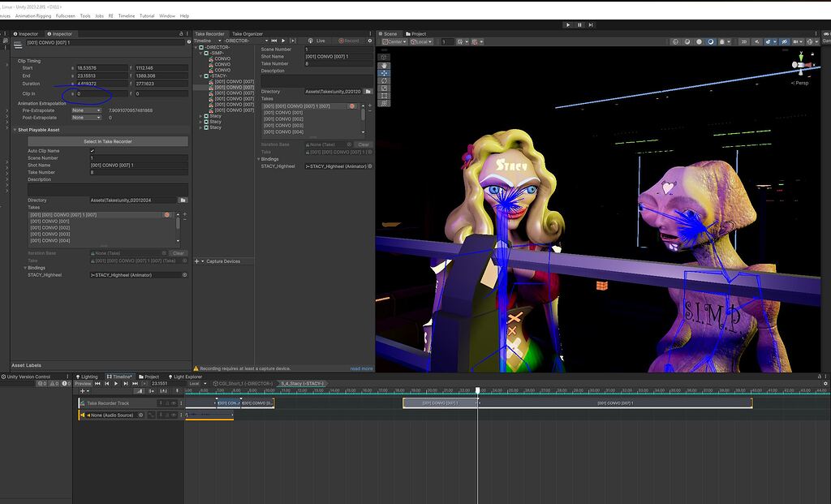Switch to the Take Organizer tab
Screen dimensions: 831x504
pos(247,34)
